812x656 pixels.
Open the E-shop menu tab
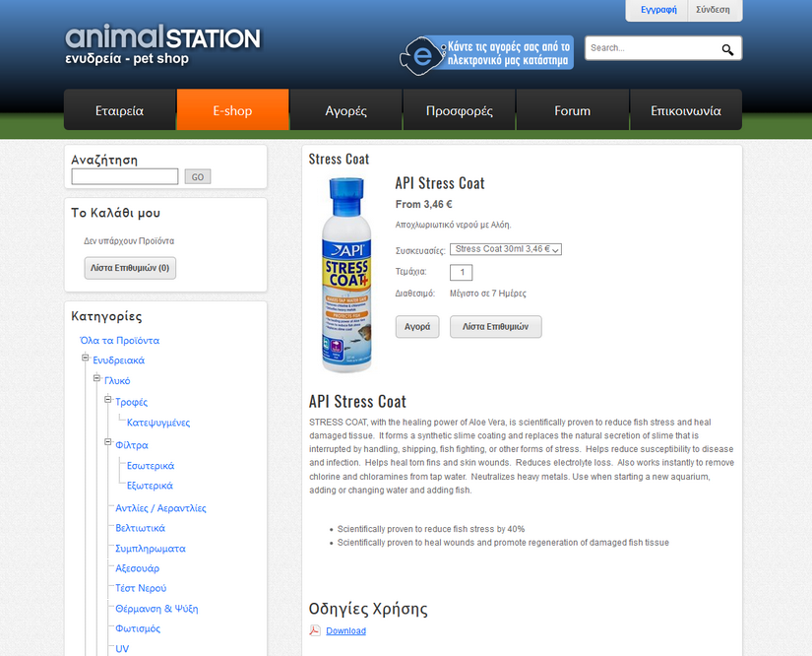[232, 110]
